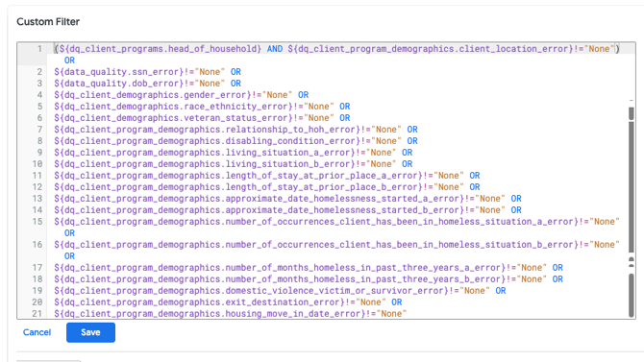Click the AND operator on line 1

point(275,49)
